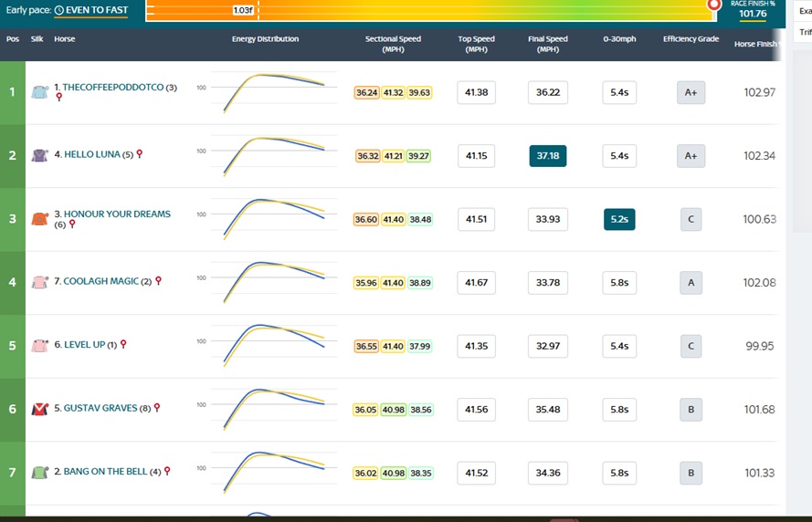Image resolution: width=812 pixels, height=522 pixels.
Task: Click the Energy Distribution chart for Level Up
Action: point(274,345)
